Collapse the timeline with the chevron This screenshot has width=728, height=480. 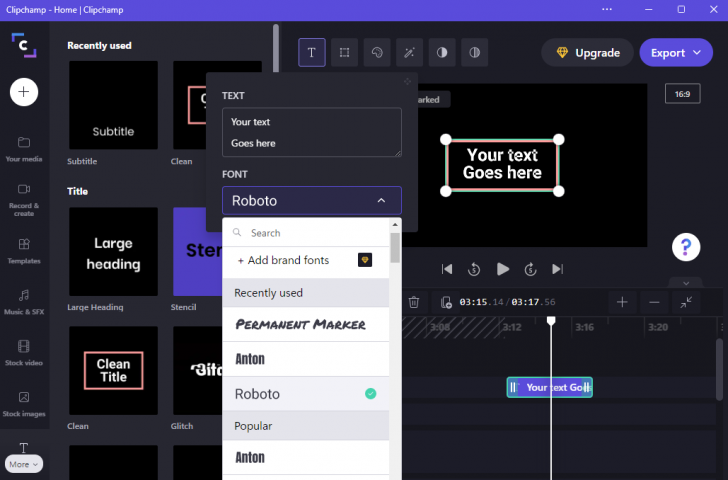[x=686, y=283]
